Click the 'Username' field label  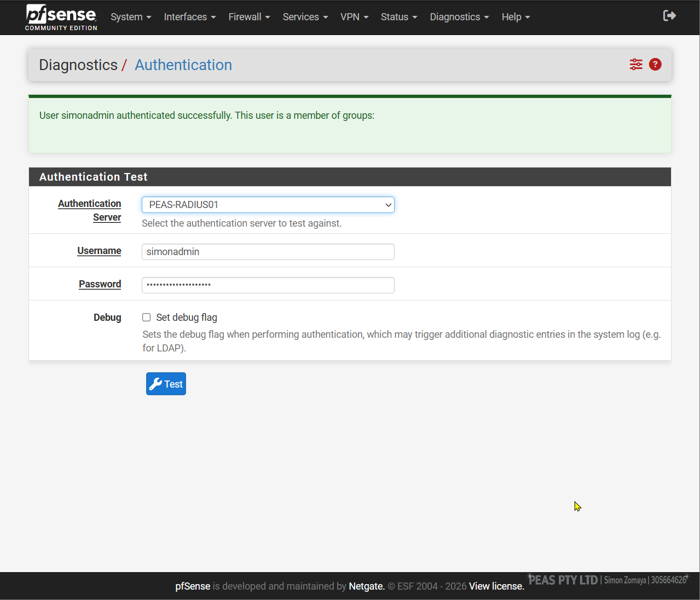coord(99,251)
